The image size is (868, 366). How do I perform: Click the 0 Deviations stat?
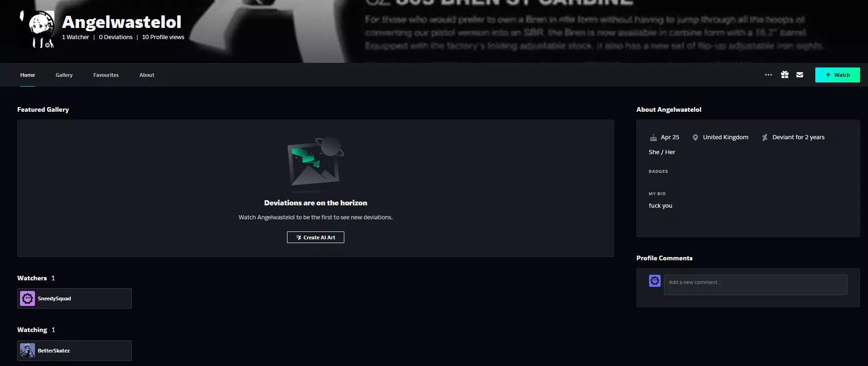[x=116, y=37]
